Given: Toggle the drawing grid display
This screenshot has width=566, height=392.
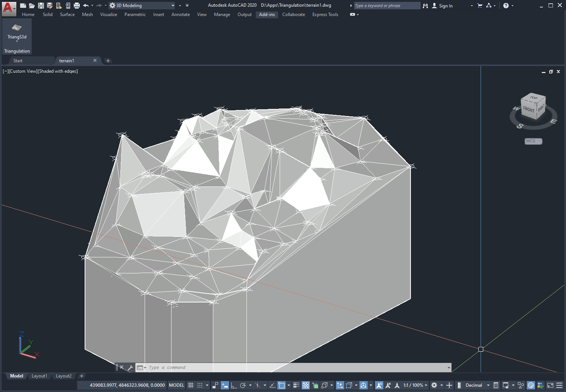Looking at the screenshot, I should [191, 385].
